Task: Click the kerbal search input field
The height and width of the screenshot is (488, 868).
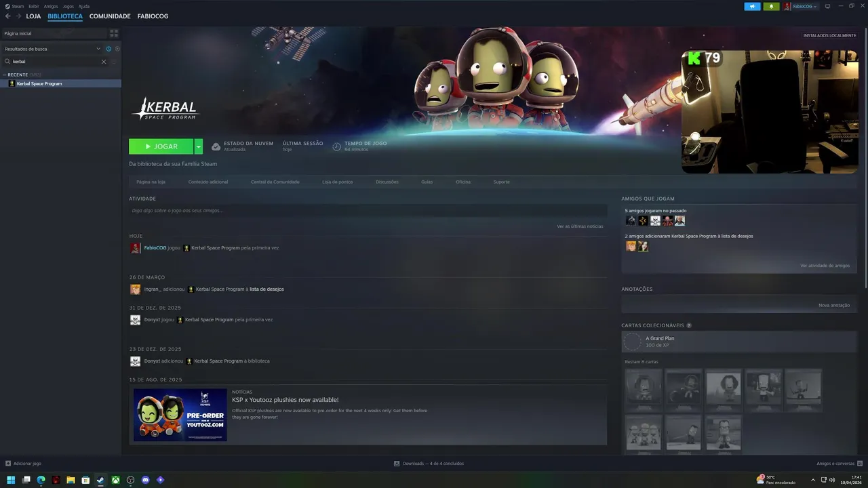Action: [x=56, y=62]
